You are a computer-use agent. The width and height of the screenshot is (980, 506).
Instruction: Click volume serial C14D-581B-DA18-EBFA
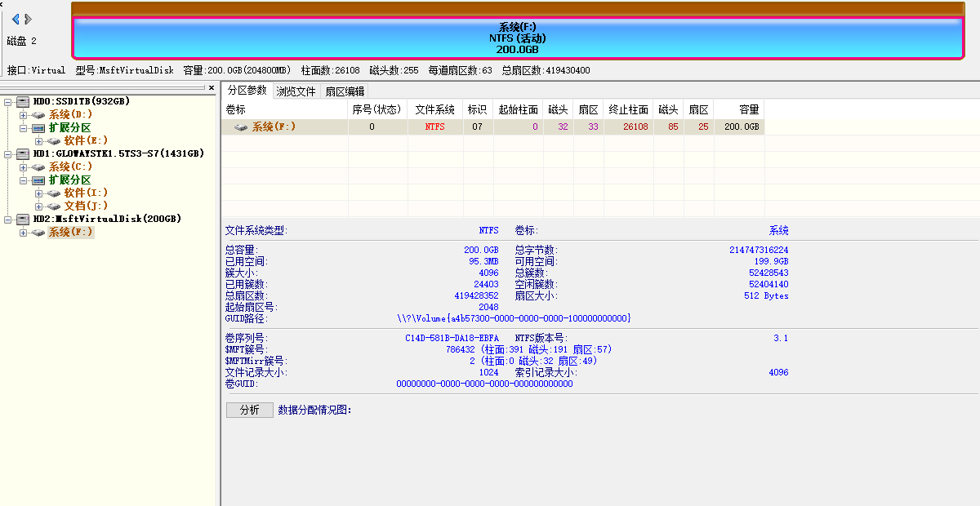[452, 338]
